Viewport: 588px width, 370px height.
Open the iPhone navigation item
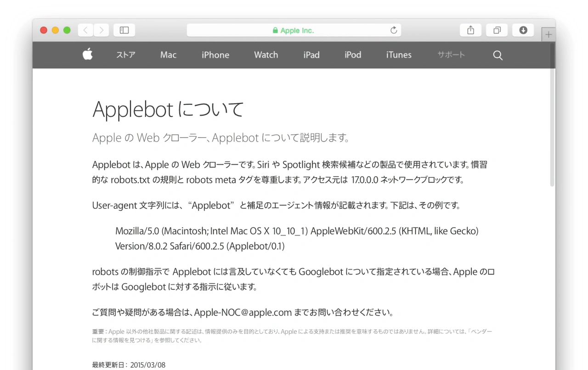tap(215, 55)
